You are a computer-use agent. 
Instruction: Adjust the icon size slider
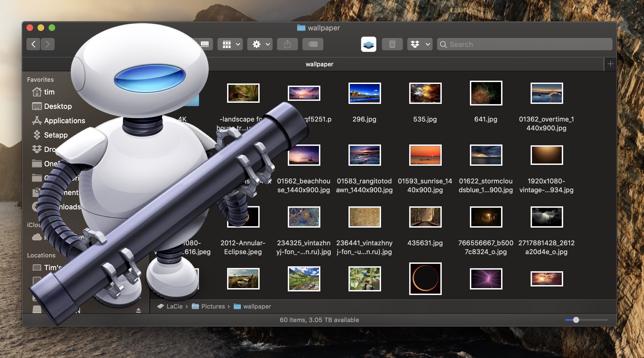pyautogui.click(x=576, y=320)
